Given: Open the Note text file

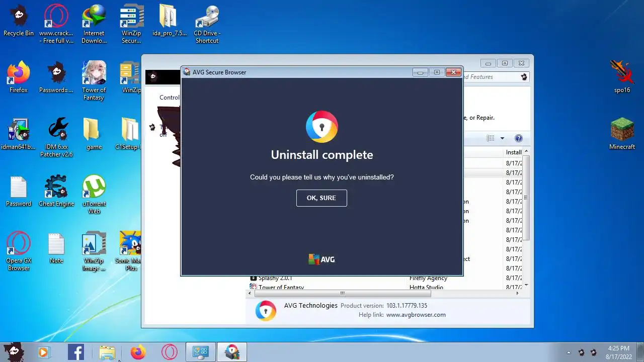Looking at the screenshot, I should pos(56,248).
